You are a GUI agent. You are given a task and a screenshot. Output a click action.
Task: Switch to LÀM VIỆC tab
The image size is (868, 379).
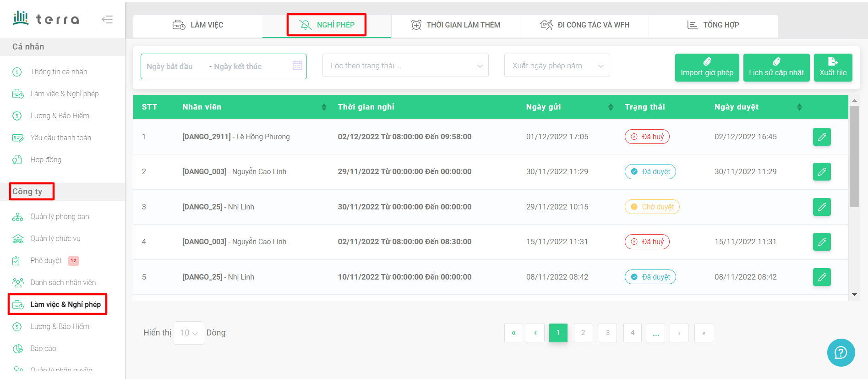tap(198, 25)
